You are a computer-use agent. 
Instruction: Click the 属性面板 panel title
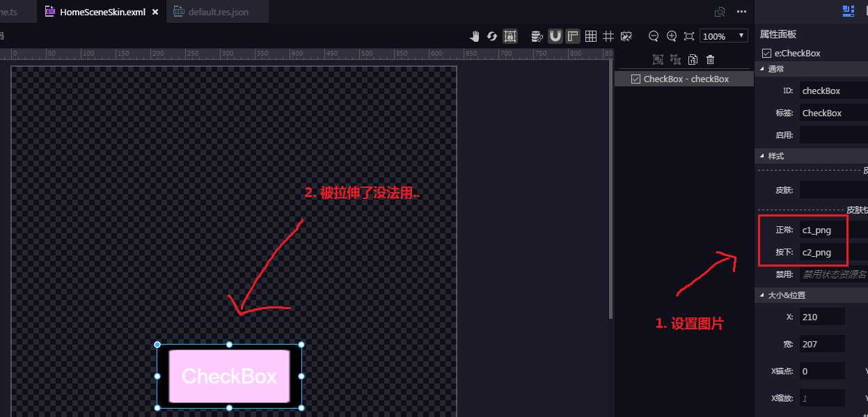778,34
